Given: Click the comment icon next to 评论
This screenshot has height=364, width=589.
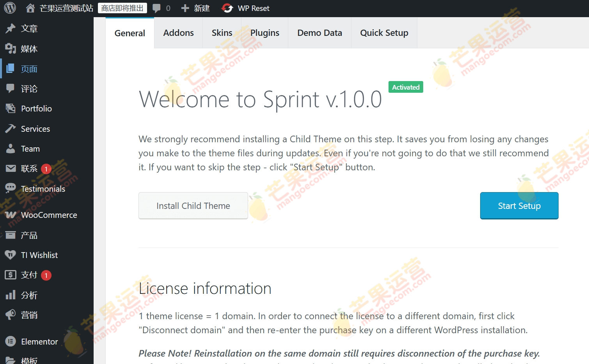Looking at the screenshot, I should pos(11,88).
